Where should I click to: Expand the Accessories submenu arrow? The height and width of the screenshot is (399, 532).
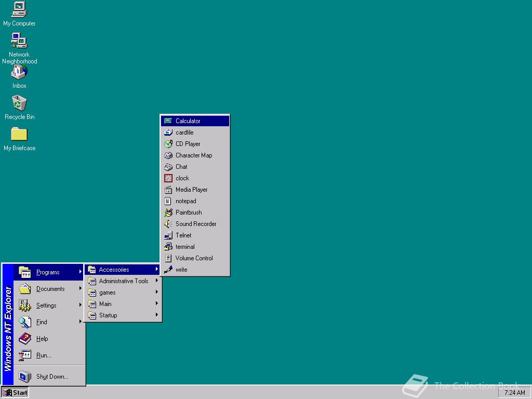[x=157, y=269]
